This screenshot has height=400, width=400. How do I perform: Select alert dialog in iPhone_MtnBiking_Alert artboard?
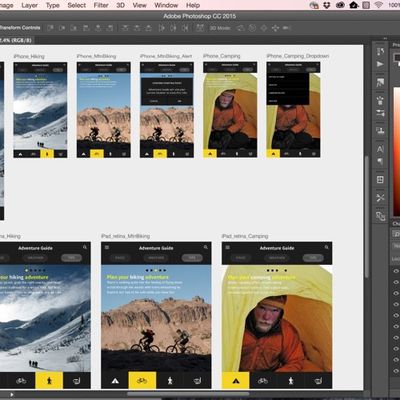[167, 92]
